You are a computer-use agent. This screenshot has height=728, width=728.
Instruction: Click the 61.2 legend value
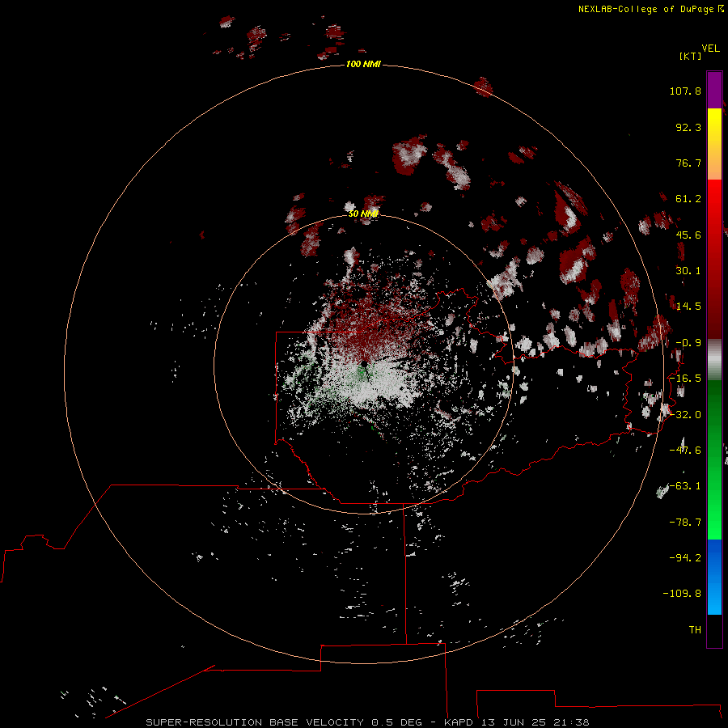click(x=688, y=199)
